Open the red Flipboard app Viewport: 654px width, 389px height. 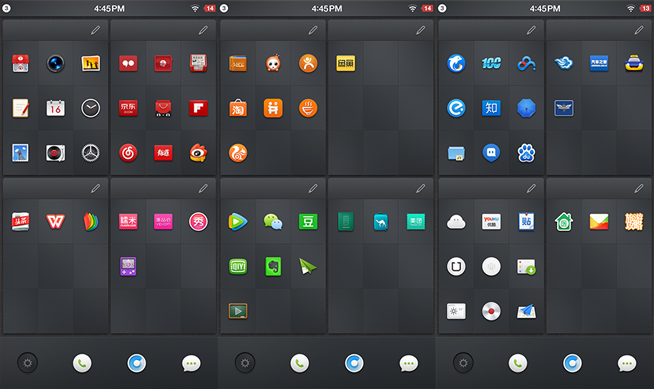click(198, 108)
